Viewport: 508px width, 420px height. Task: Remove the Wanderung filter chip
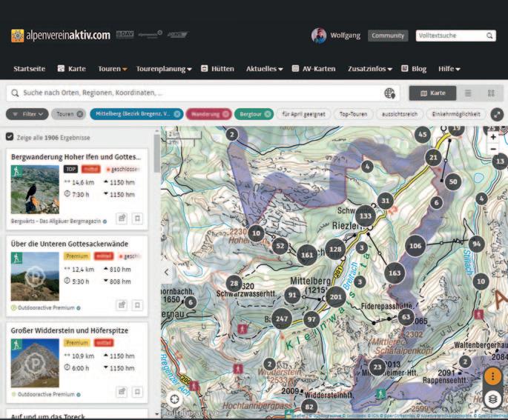(225, 114)
